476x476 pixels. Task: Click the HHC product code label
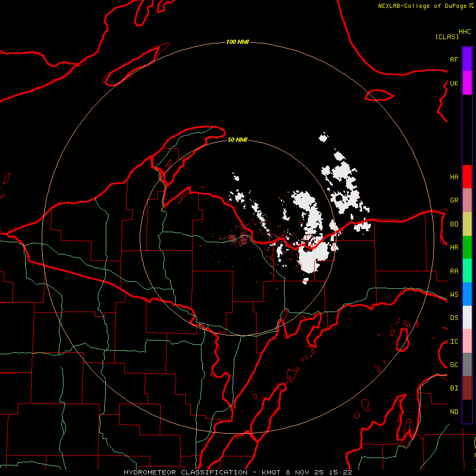coord(465,32)
